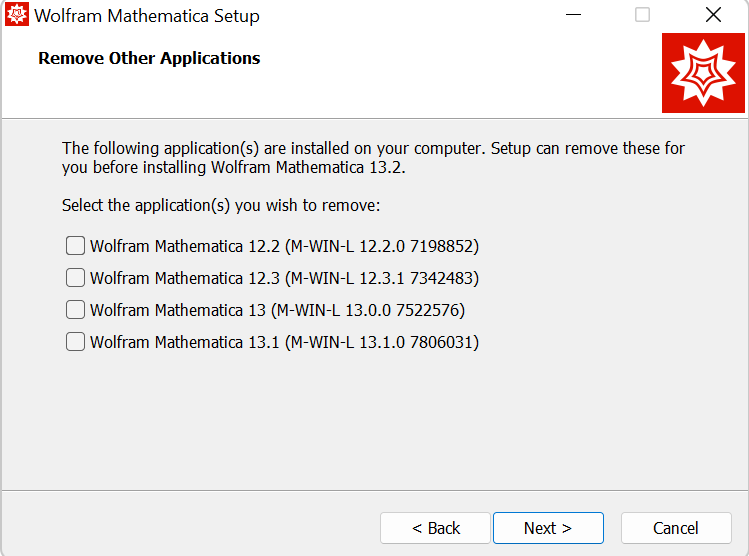Viewport: 749px width, 556px height.
Task: Minimize the Setup window
Action: click(572, 15)
